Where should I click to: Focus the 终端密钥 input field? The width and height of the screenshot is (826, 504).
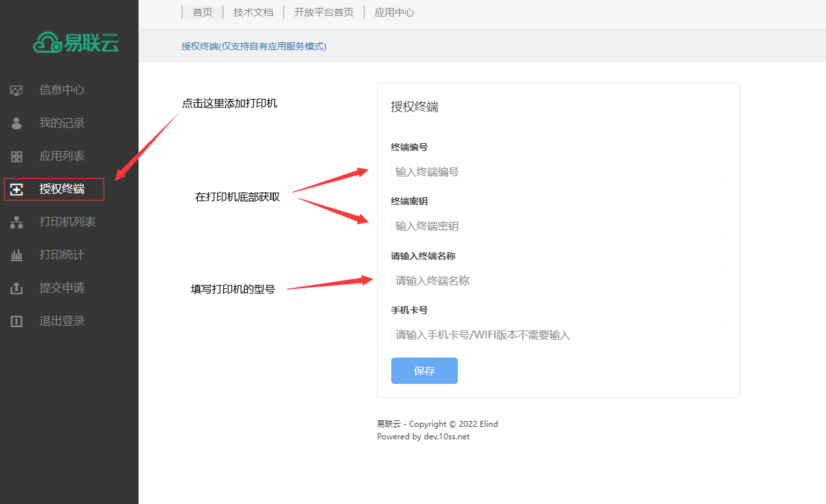click(x=558, y=226)
